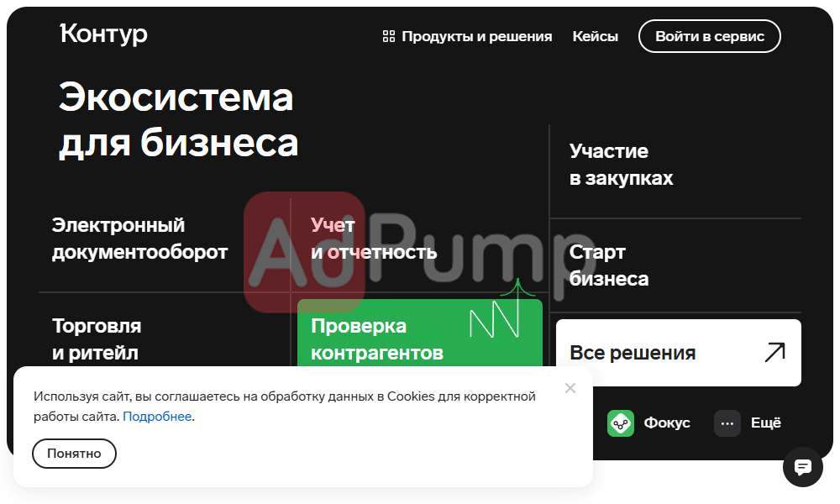Open Участие в закупках section
This screenshot has height=504, width=840.
622,165
